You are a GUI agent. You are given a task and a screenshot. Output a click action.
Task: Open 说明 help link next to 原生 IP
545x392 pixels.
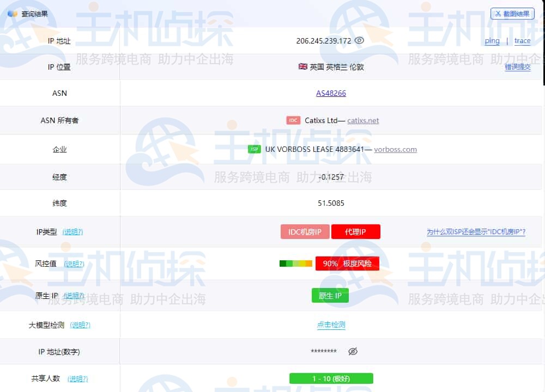[x=74, y=296]
